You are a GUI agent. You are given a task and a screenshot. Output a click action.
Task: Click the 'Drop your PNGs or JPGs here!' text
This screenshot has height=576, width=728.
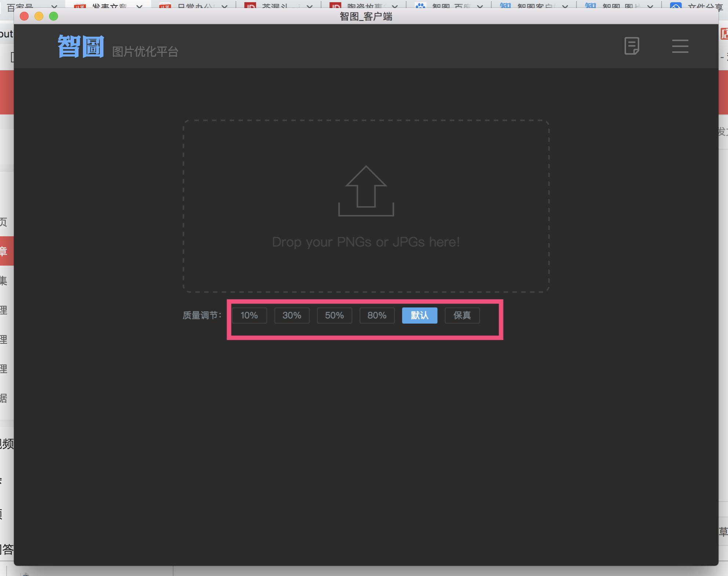point(366,242)
